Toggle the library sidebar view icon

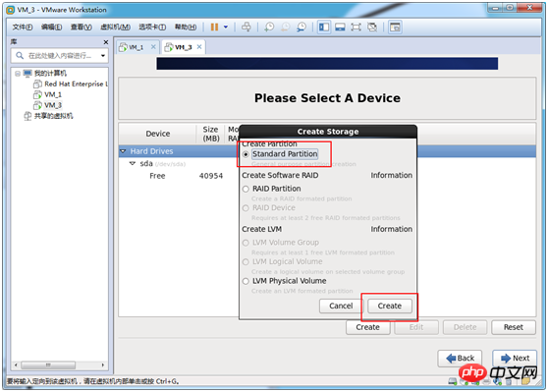pyautogui.click(x=324, y=27)
